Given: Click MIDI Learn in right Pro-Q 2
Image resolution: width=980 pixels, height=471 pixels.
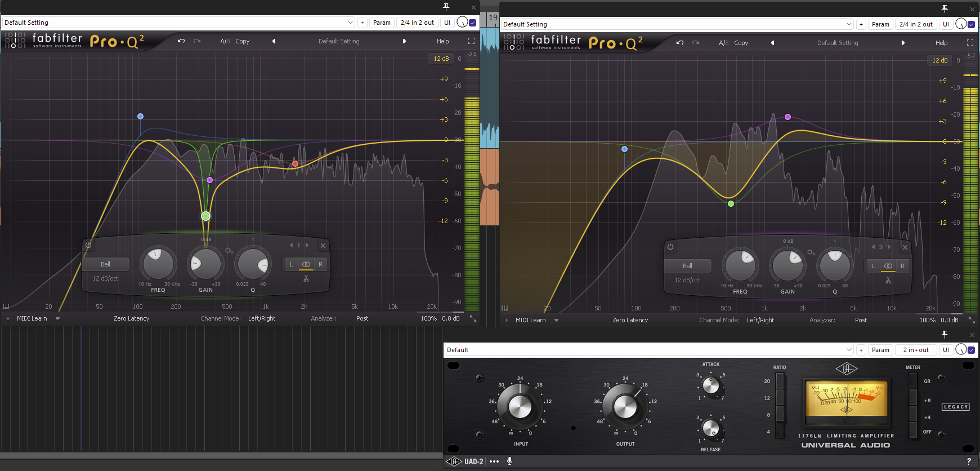Looking at the screenshot, I should coord(531,320).
